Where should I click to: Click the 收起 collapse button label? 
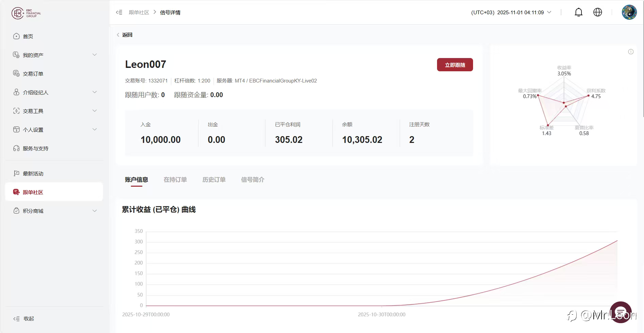coord(29,319)
